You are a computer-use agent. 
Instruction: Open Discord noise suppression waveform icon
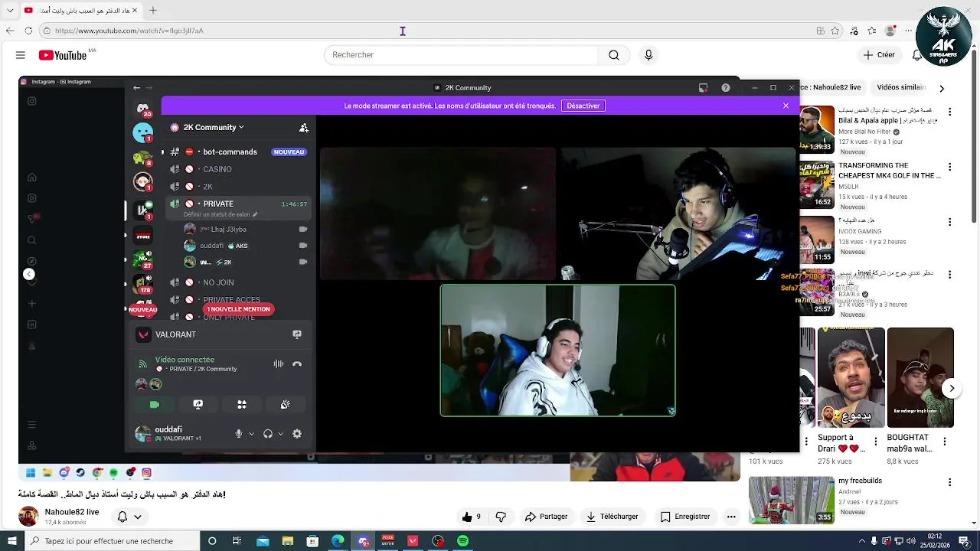click(x=279, y=364)
